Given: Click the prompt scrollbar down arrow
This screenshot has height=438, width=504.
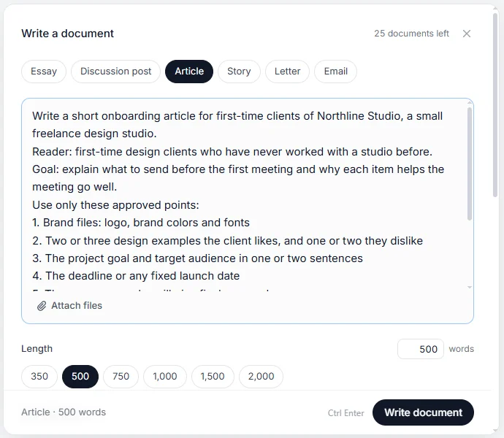Looking at the screenshot, I should click(470, 288).
